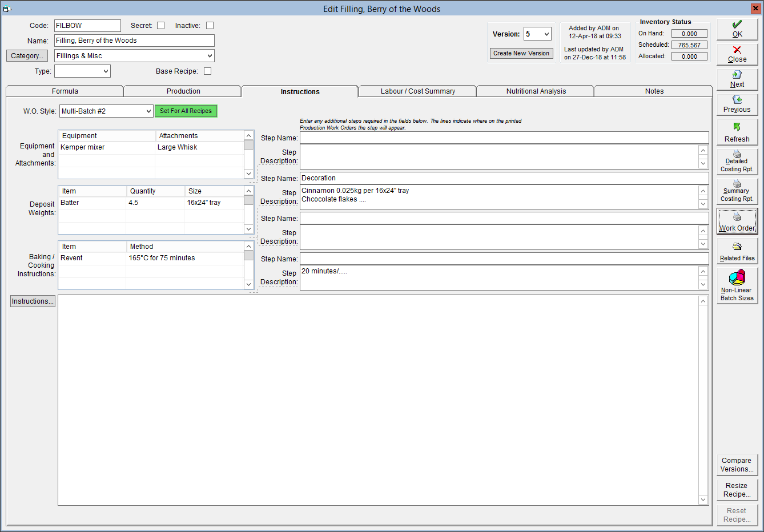Image resolution: width=764 pixels, height=532 pixels.
Task: Click the Allocated value 0.000
Action: [x=689, y=57]
